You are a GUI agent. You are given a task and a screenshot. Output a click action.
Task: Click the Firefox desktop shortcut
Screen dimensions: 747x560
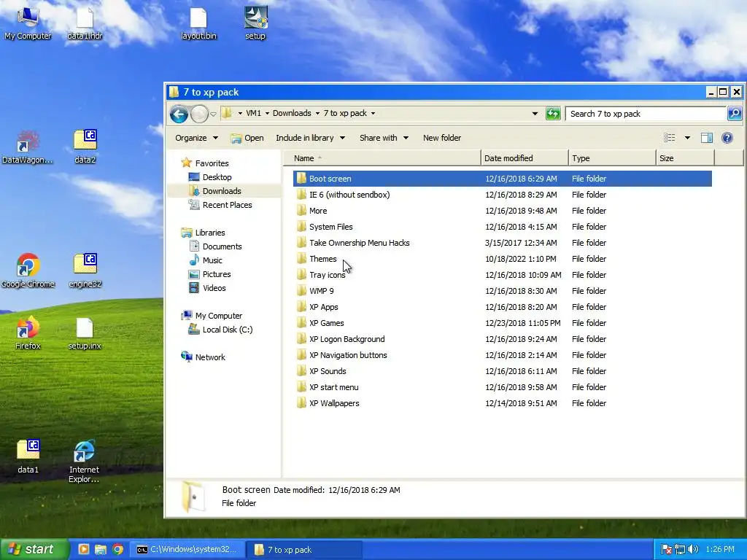pos(28,332)
